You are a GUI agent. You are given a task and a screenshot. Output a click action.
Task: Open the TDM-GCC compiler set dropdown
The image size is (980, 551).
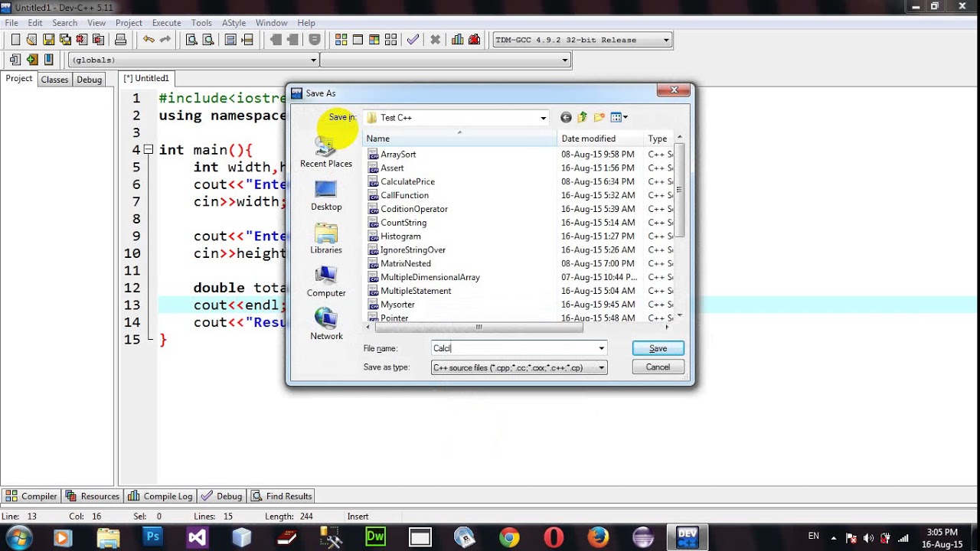(666, 40)
